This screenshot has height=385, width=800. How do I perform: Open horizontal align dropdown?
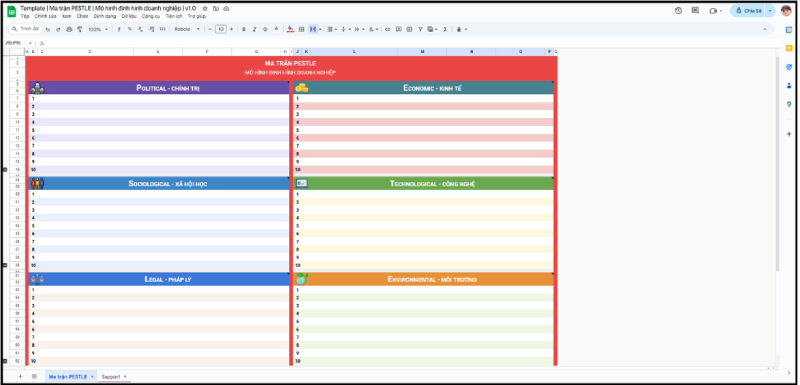click(x=332, y=30)
